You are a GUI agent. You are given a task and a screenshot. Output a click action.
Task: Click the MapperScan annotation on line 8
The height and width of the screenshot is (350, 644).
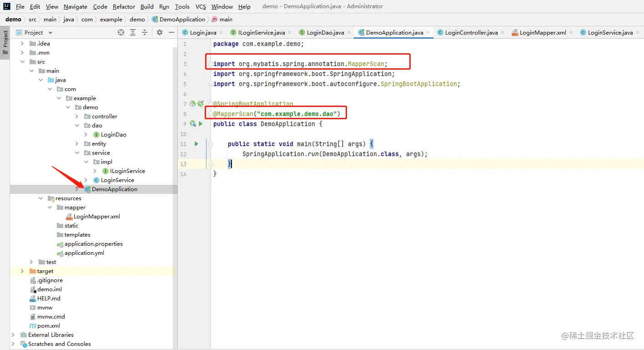233,114
